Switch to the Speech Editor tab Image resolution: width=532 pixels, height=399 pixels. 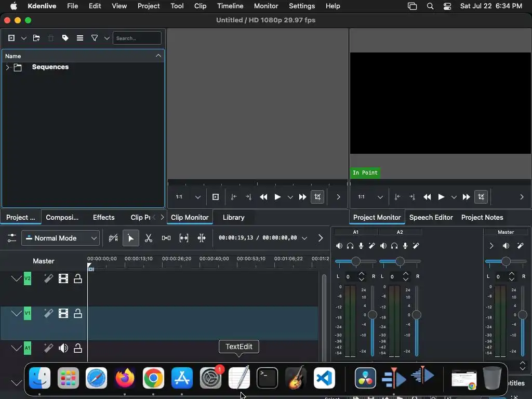click(x=431, y=218)
